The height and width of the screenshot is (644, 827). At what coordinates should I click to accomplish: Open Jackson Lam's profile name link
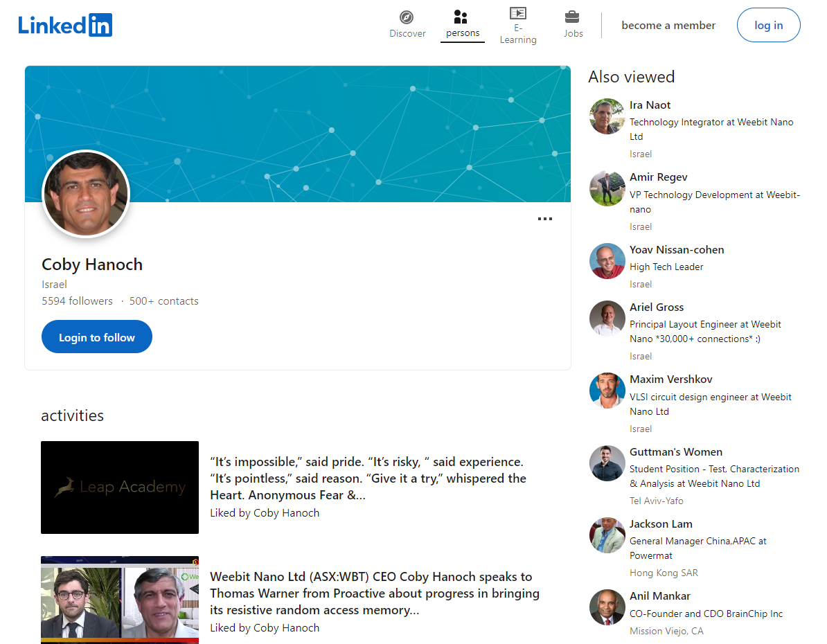coord(661,524)
